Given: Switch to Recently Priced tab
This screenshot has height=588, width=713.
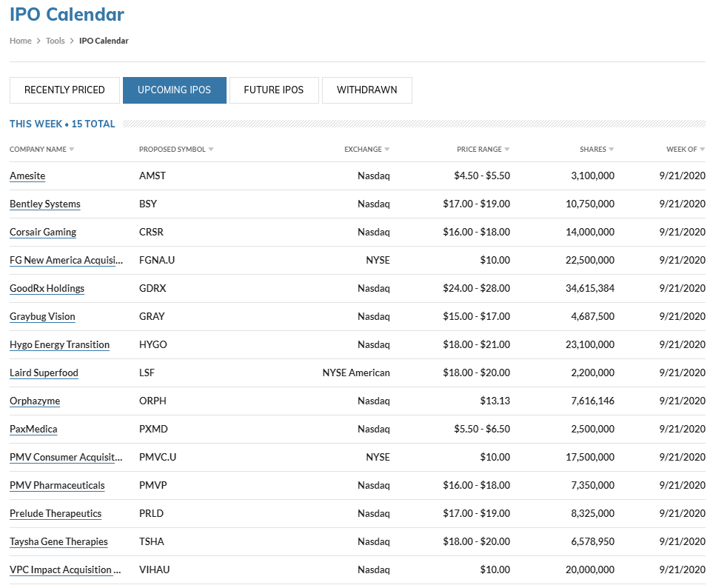Looking at the screenshot, I should (64, 90).
